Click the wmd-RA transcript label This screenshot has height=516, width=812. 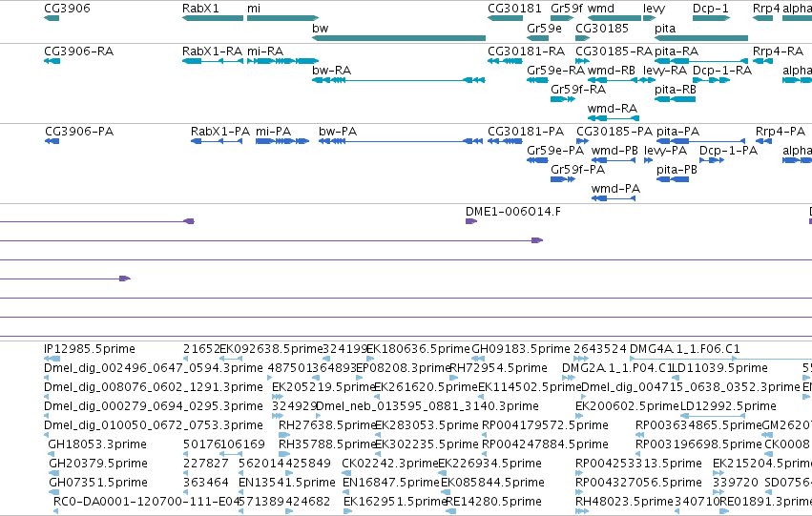pyautogui.click(x=613, y=108)
